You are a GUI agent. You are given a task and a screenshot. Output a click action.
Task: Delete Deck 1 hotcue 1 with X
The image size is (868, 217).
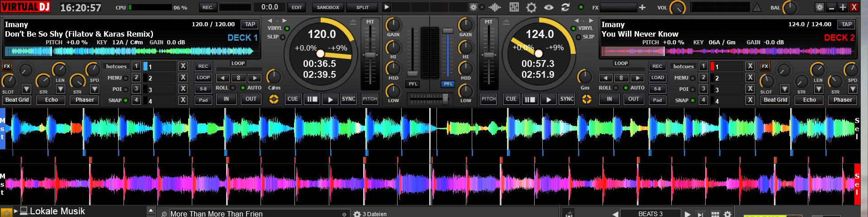[x=183, y=66]
